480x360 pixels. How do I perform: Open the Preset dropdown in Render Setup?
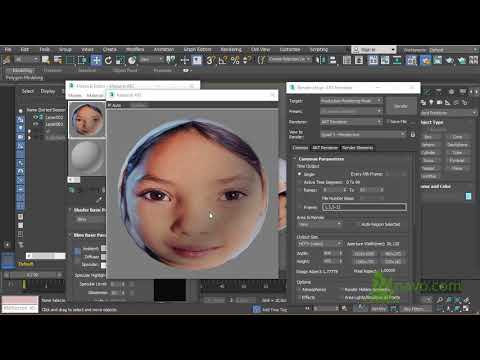(x=351, y=111)
